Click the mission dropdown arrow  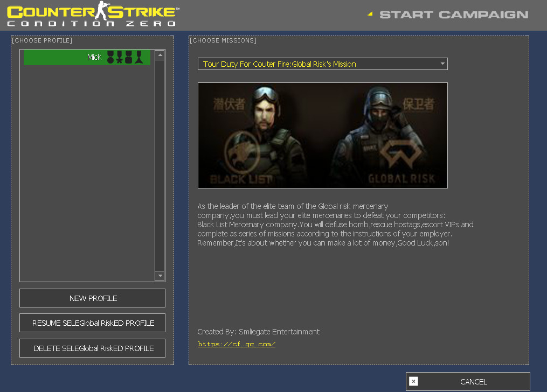click(x=442, y=64)
